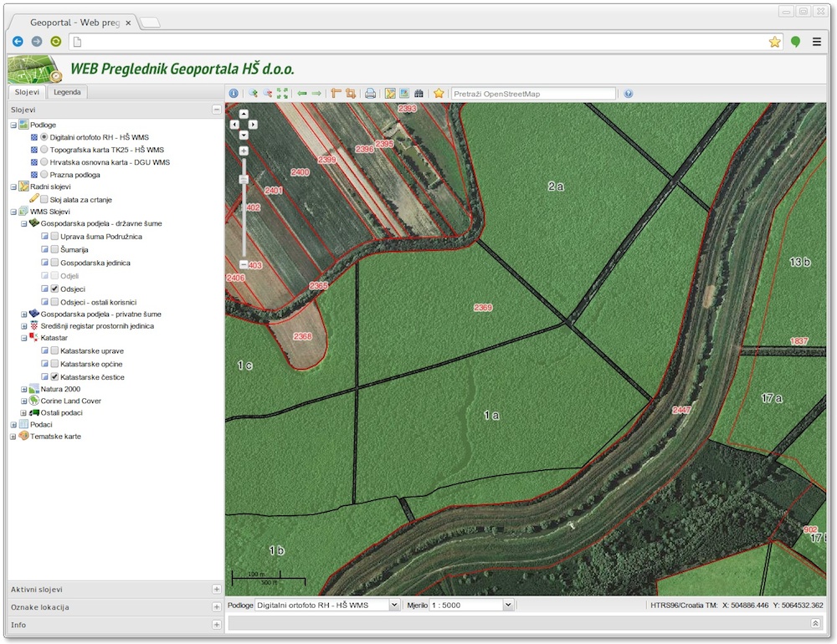The height and width of the screenshot is (644, 837).
Task: Click the map zoom slider handle
Action: tap(244, 179)
